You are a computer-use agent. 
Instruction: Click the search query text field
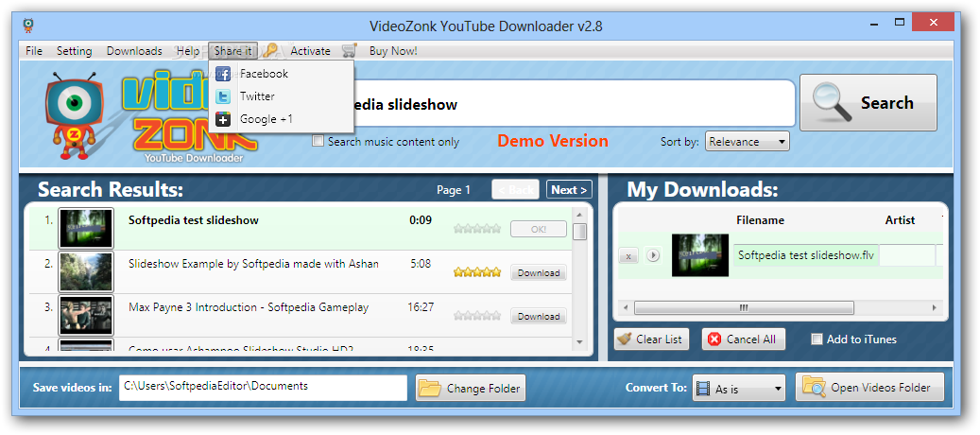click(575, 104)
